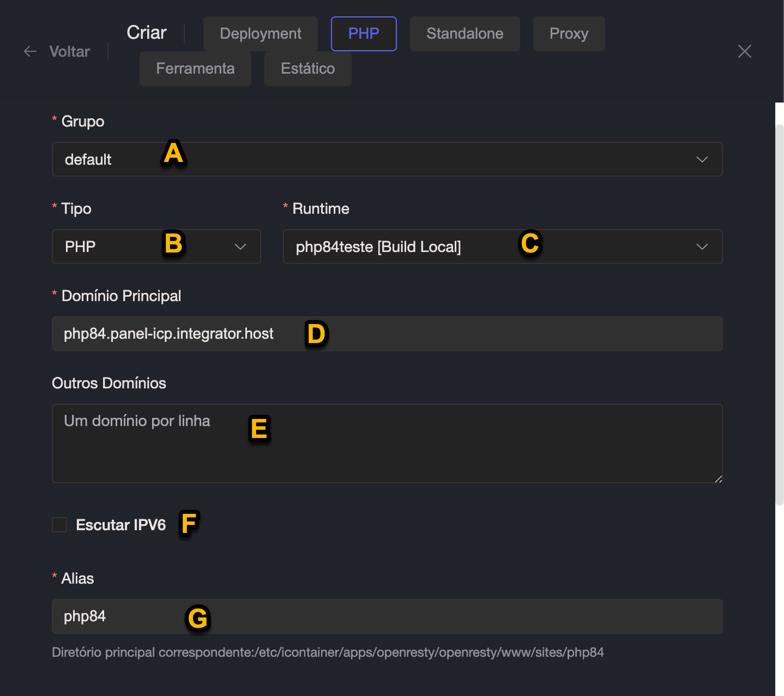
Task: Click the Escutar IPV6 label
Action: (120, 525)
